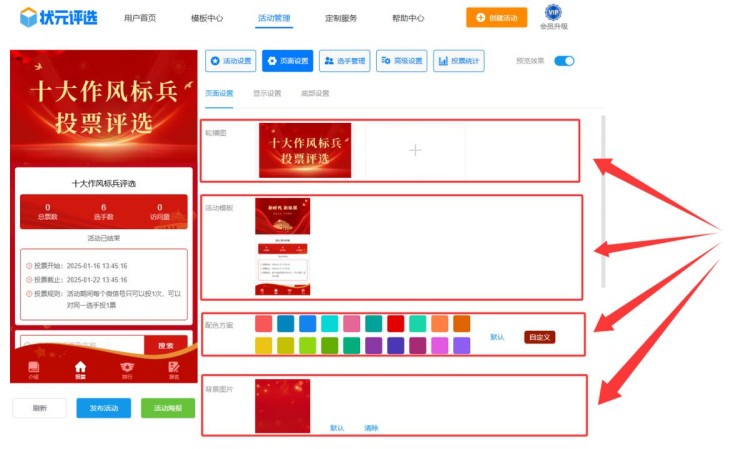Pick the bright red color swatch
Image resolution: width=750 pixels, height=449 pixels.
click(x=395, y=323)
